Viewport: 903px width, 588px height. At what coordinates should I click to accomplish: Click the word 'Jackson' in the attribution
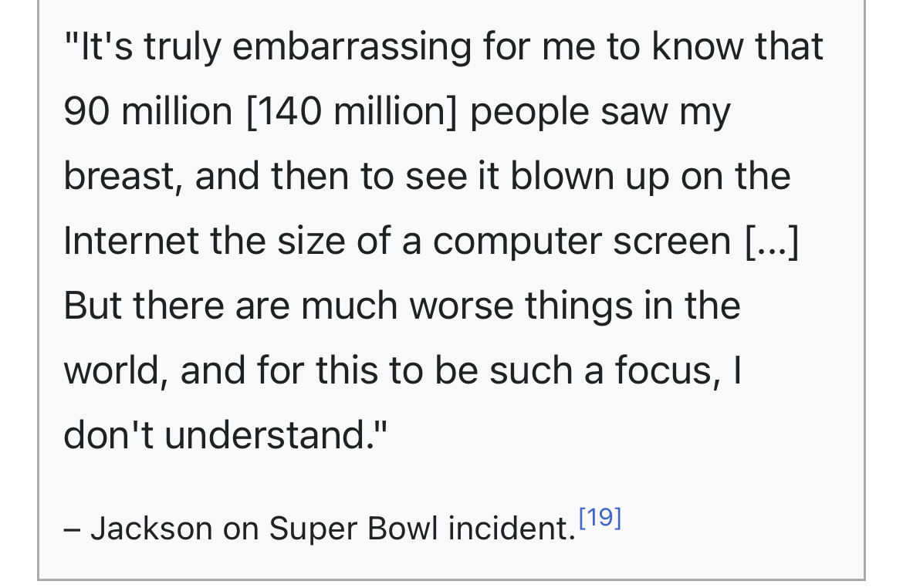151,529
